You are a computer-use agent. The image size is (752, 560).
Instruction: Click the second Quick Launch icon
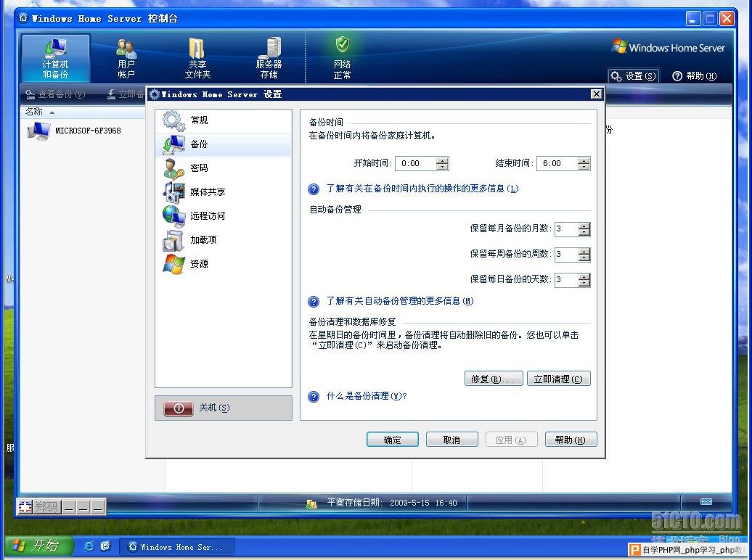[105, 546]
